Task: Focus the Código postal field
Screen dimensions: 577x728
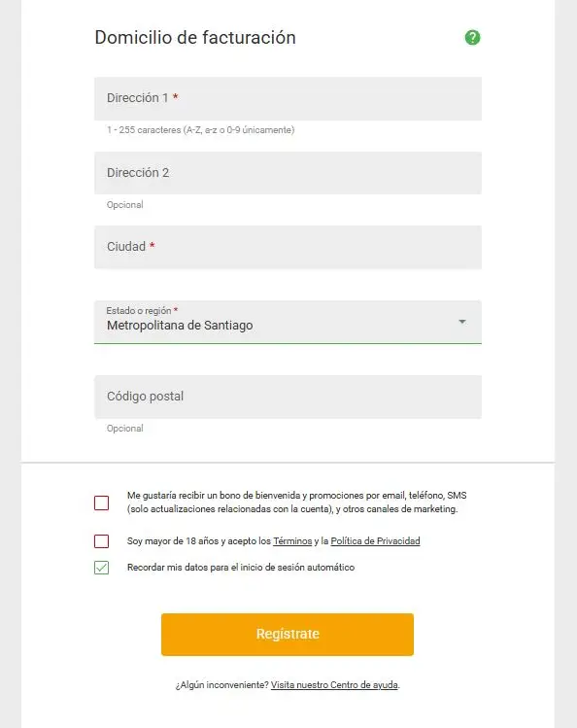Action: tap(288, 397)
